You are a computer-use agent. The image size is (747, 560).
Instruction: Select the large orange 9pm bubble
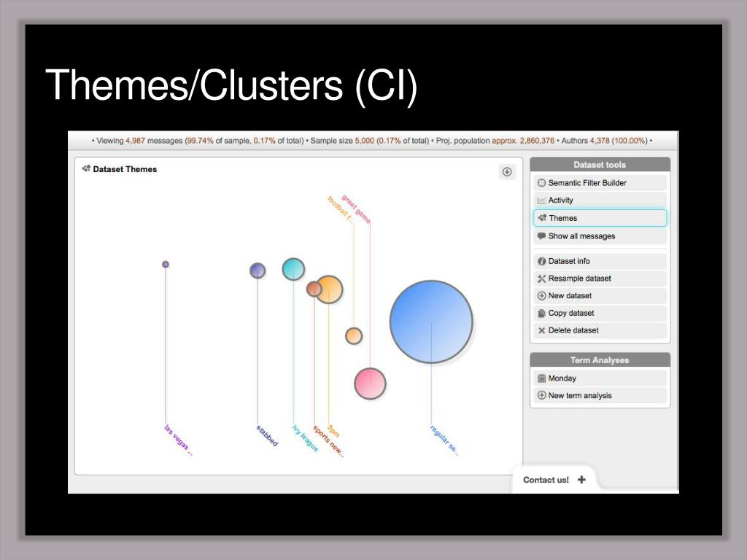tap(330, 289)
